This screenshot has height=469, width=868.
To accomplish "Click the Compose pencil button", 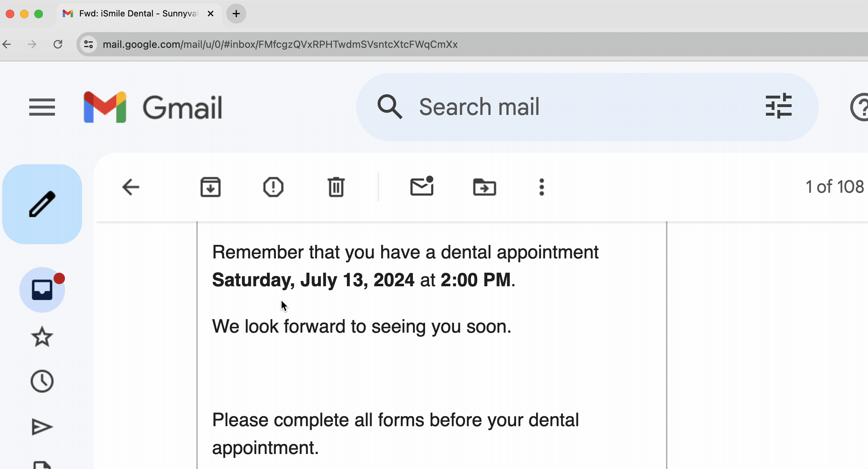I will 42,204.
